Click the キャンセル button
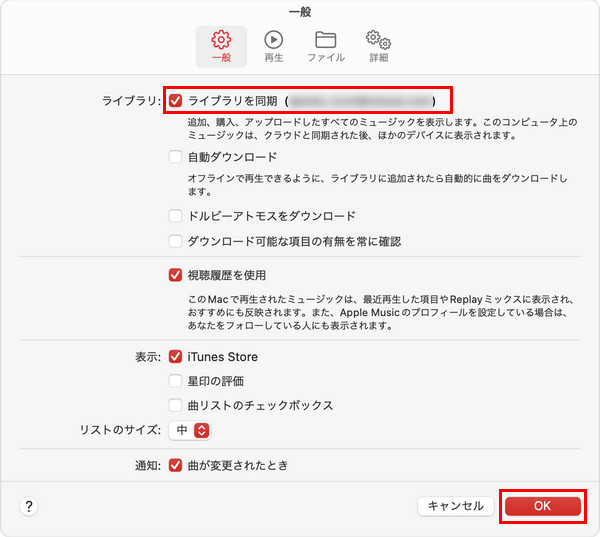600x537 pixels. coord(455,506)
